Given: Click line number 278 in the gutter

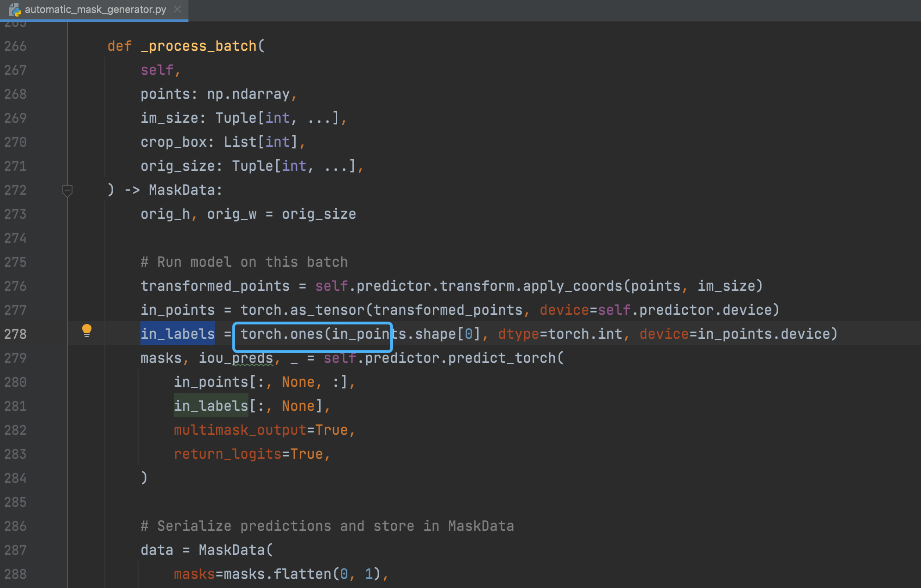Looking at the screenshot, I should coord(15,334).
